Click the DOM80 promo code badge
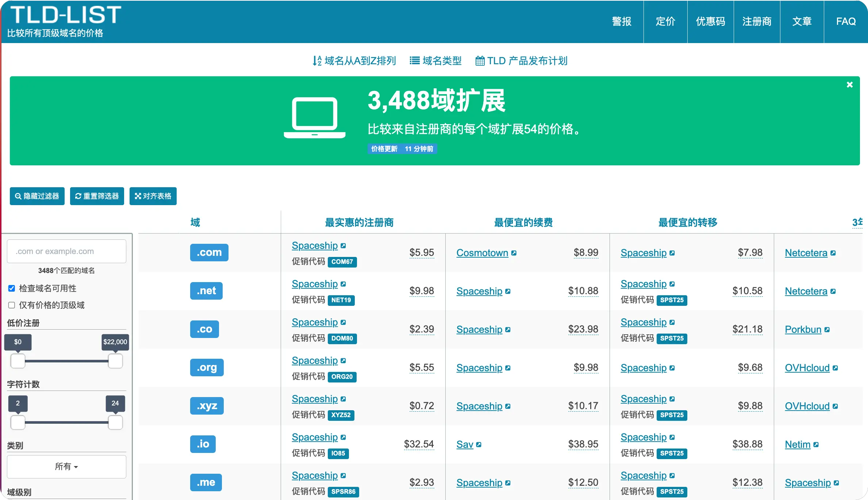The height and width of the screenshot is (500, 868). [x=342, y=339]
